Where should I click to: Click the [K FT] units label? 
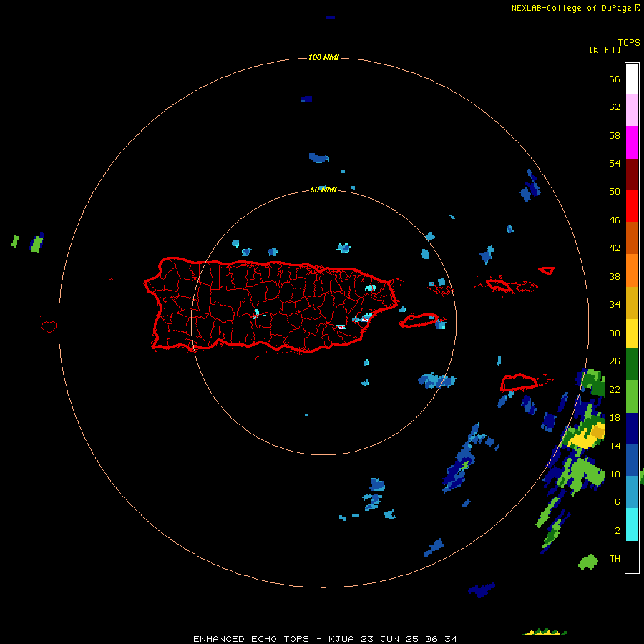tap(605, 50)
